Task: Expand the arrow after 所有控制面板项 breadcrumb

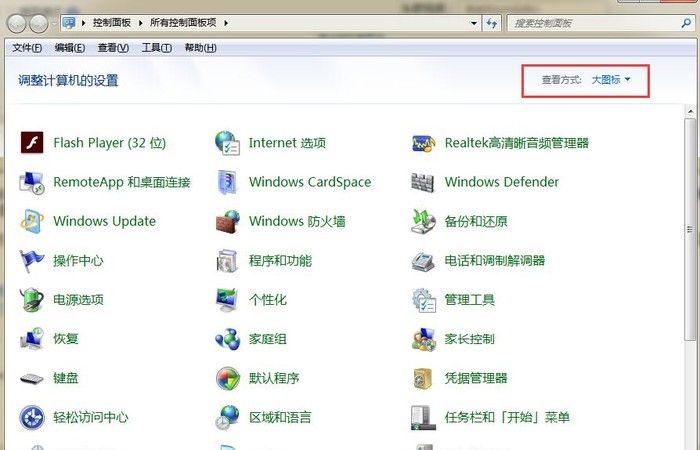Action: pyautogui.click(x=226, y=23)
